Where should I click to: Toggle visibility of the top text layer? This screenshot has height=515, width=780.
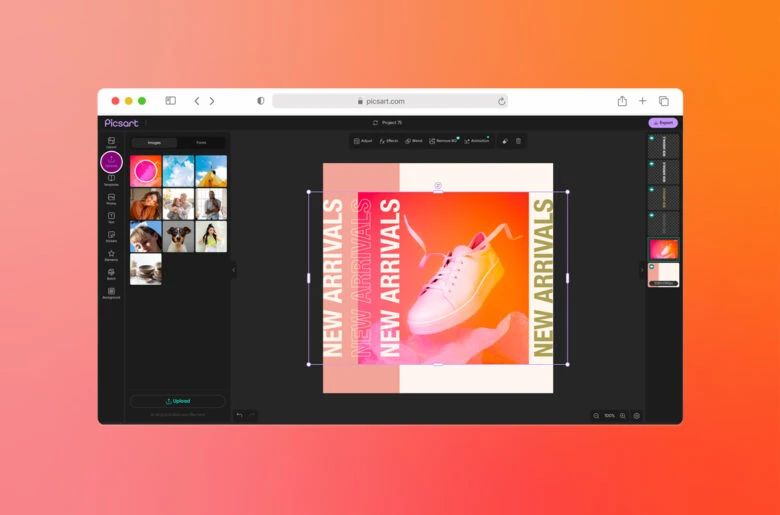pos(651,137)
